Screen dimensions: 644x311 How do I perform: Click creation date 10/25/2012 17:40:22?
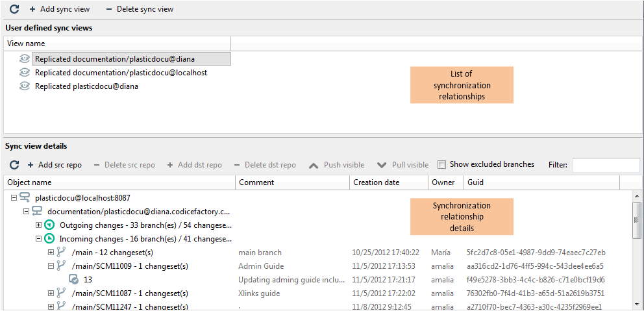click(386, 253)
